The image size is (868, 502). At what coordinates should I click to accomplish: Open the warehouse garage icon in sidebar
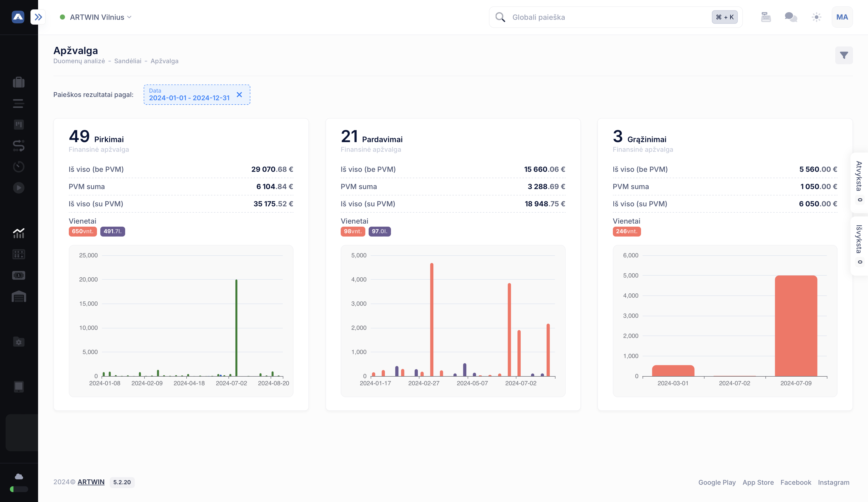[19, 296]
